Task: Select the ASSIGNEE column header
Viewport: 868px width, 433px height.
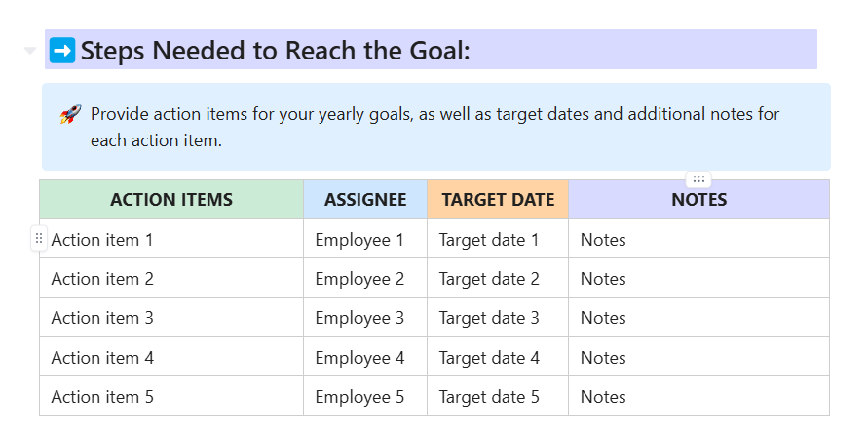Action: pos(365,200)
